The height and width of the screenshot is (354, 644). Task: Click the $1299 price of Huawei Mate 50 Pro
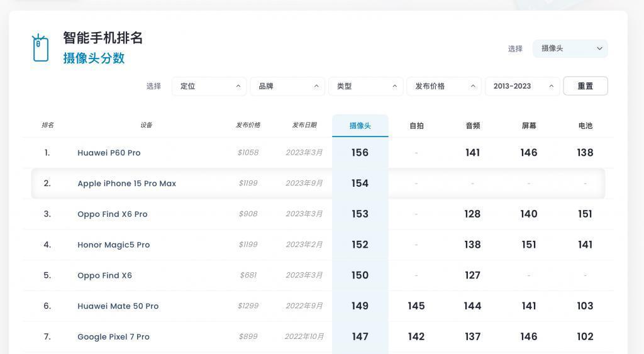tap(248, 306)
